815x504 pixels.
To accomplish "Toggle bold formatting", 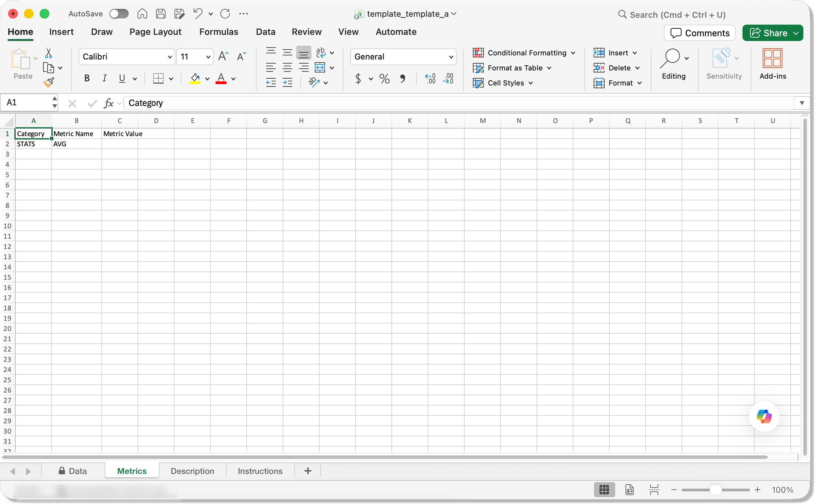I will 87,78.
